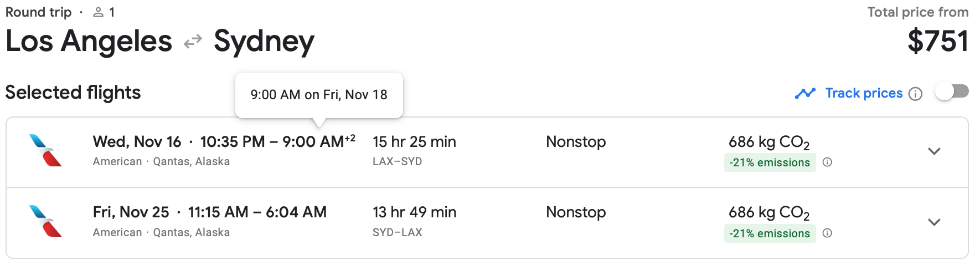This screenshot has width=980, height=275.
Task: Enable the Track prices toggle switch
Action: (x=952, y=91)
